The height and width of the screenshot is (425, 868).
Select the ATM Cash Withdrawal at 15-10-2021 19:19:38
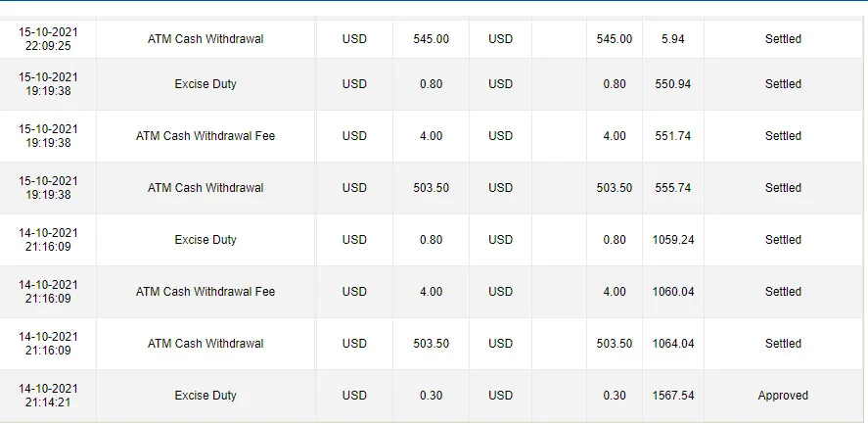point(206,188)
